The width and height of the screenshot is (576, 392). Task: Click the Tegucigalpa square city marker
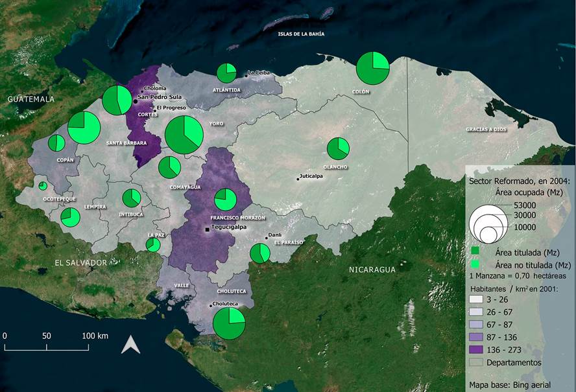(x=208, y=229)
